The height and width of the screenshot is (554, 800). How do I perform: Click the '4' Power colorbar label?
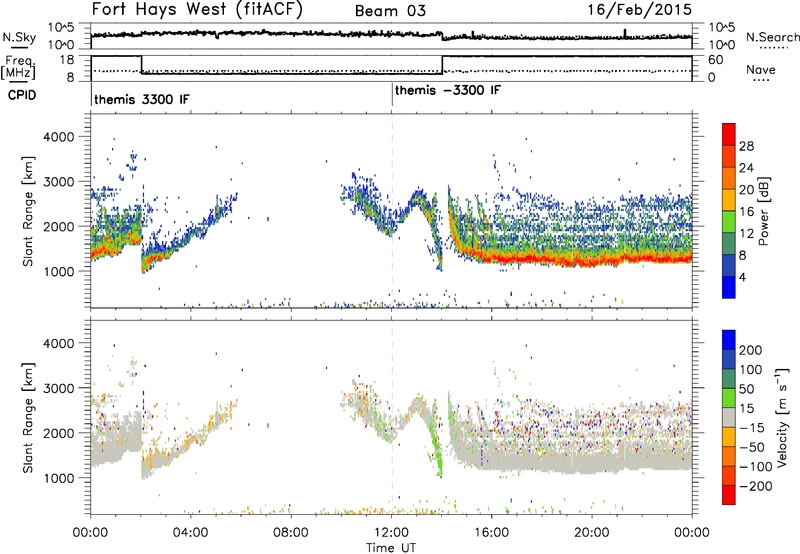(x=742, y=277)
